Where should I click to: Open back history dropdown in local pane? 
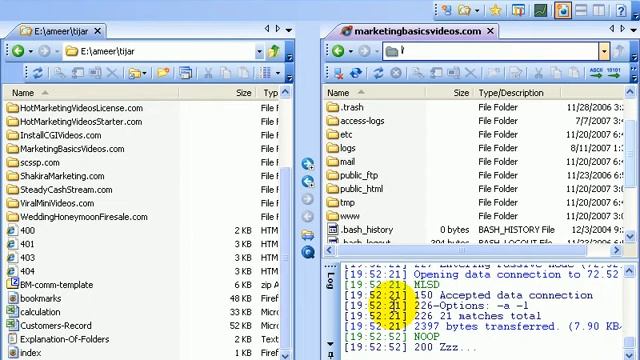click(x=31, y=51)
